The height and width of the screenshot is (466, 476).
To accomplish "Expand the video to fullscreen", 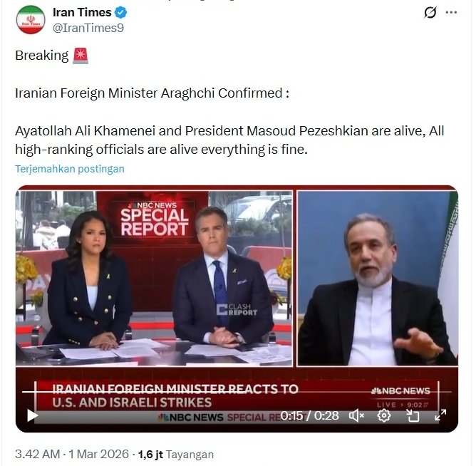I will click(440, 415).
